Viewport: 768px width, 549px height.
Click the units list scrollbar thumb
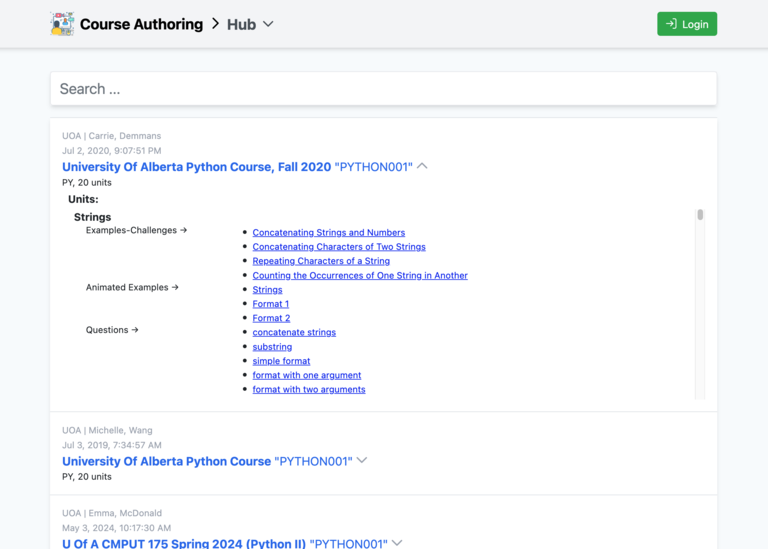(x=700, y=215)
